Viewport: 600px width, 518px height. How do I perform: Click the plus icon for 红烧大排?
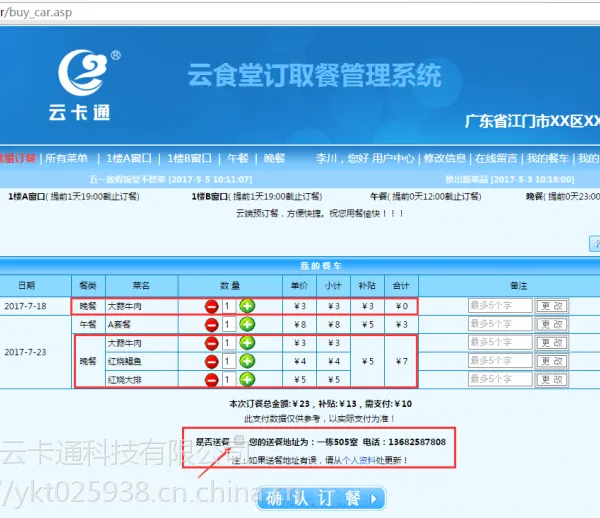pyautogui.click(x=247, y=379)
